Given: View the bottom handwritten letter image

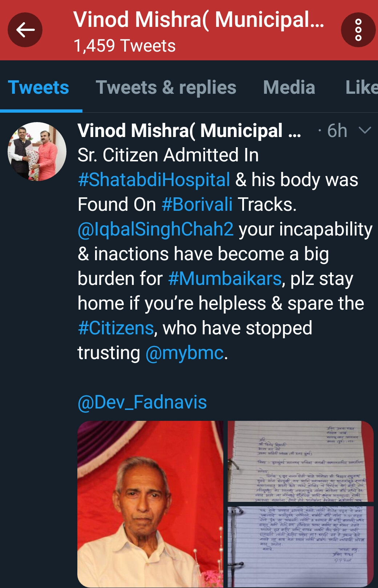Looking at the screenshot, I should tap(300, 546).
